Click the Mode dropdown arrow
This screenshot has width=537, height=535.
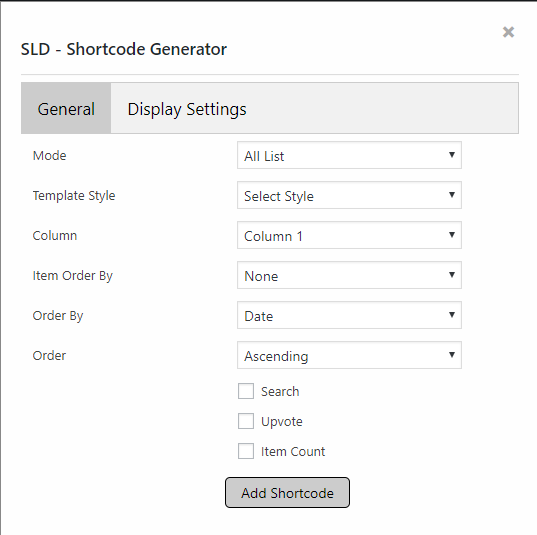pos(452,155)
